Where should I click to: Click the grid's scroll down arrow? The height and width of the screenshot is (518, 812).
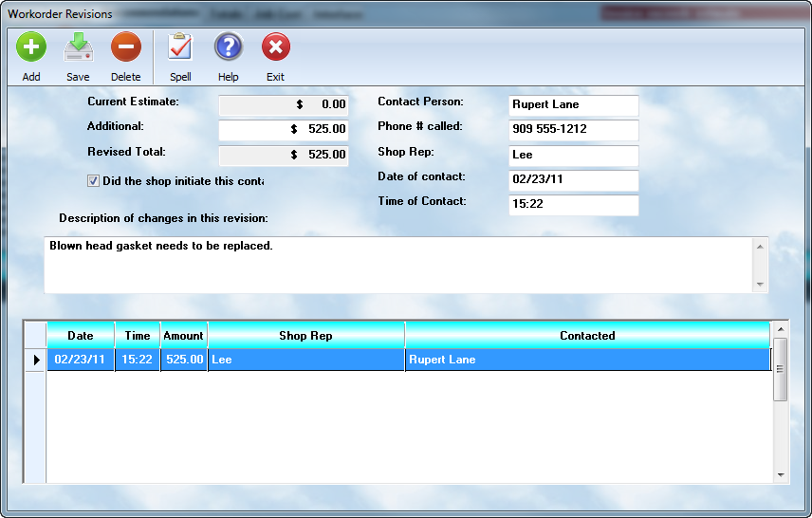[x=781, y=474]
